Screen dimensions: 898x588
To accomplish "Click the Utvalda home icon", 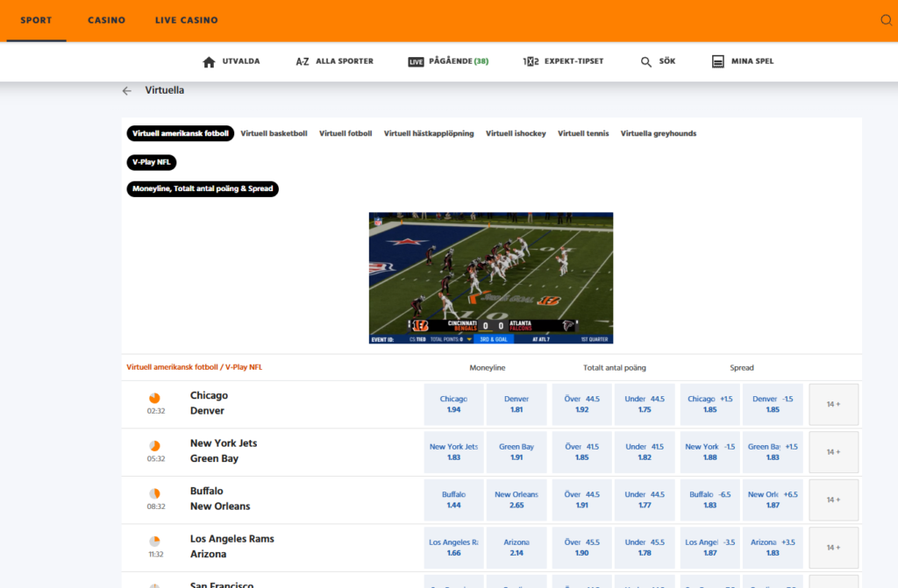I will 209,61.
